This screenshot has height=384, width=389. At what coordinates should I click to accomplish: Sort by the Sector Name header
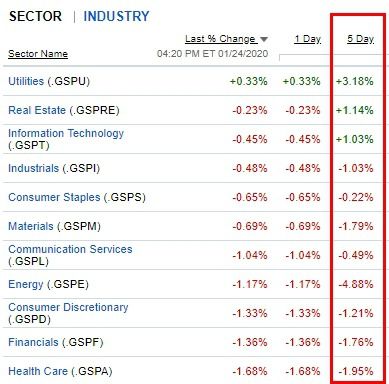[x=38, y=54]
